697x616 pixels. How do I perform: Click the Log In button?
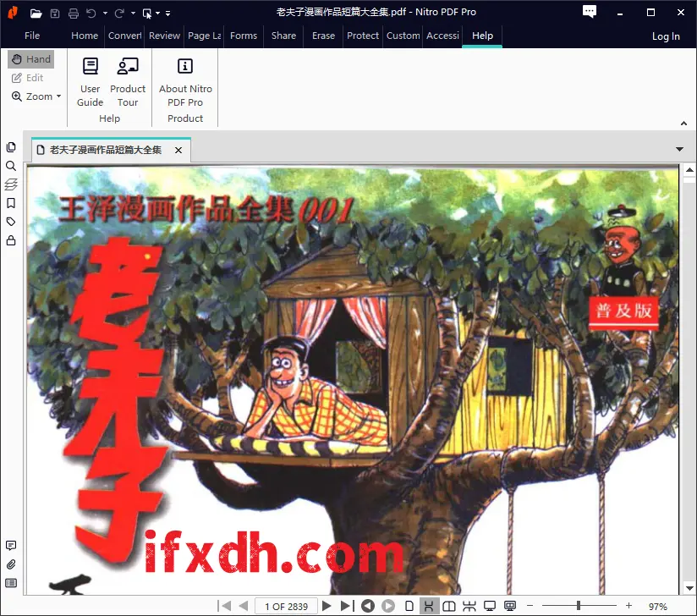(666, 36)
